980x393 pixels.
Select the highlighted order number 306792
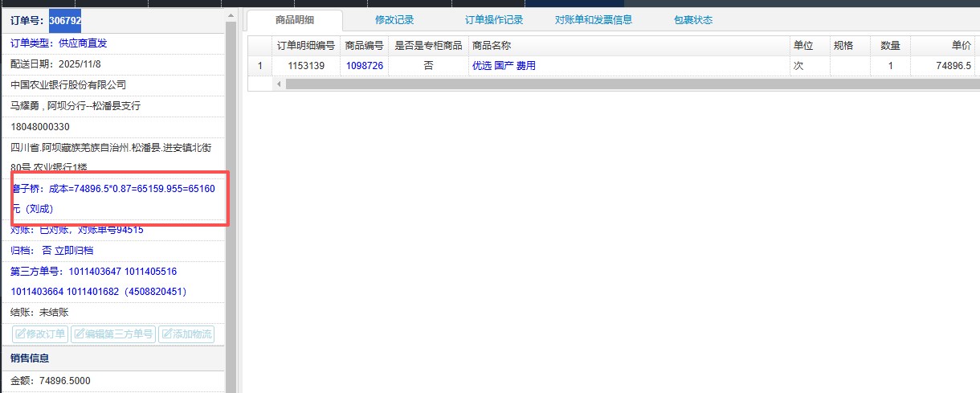point(64,20)
